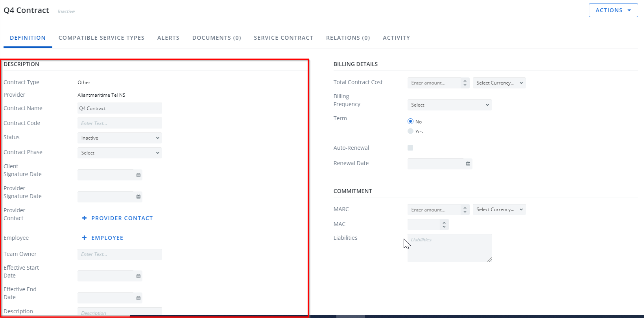Click the Liabilities text area
The height and width of the screenshot is (318, 644).
[450, 248]
